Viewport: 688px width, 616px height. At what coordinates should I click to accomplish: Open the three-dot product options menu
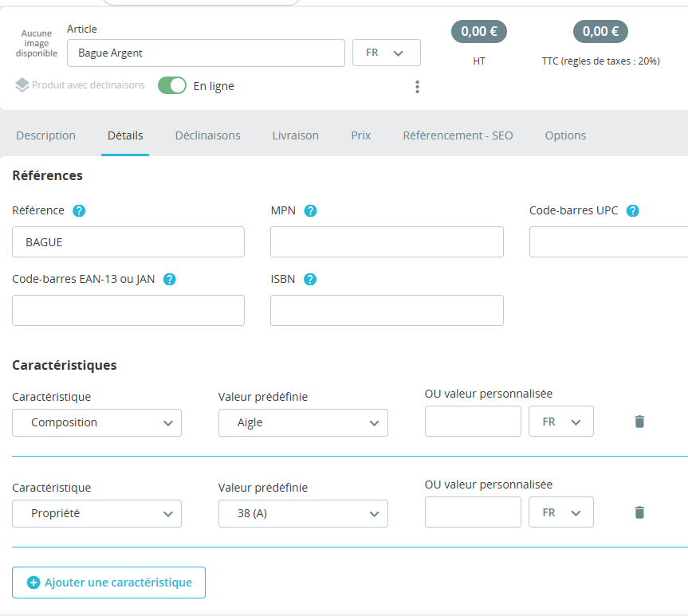[x=417, y=87]
